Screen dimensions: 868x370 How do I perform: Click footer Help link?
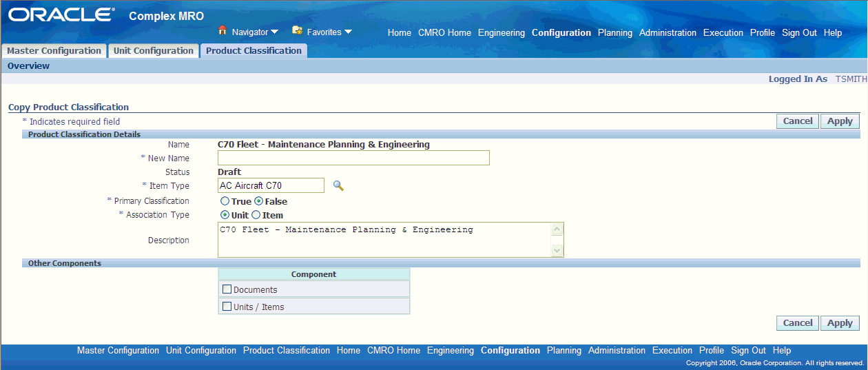point(782,351)
